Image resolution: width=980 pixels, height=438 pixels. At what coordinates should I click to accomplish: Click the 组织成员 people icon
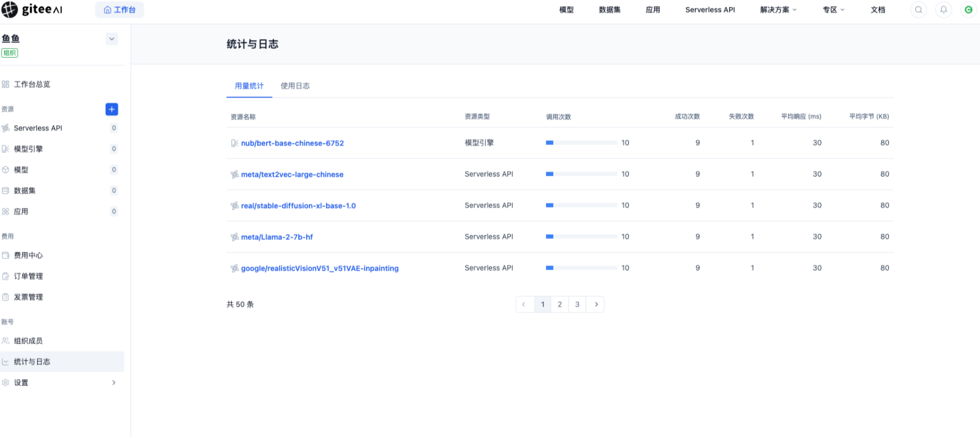click(6, 341)
